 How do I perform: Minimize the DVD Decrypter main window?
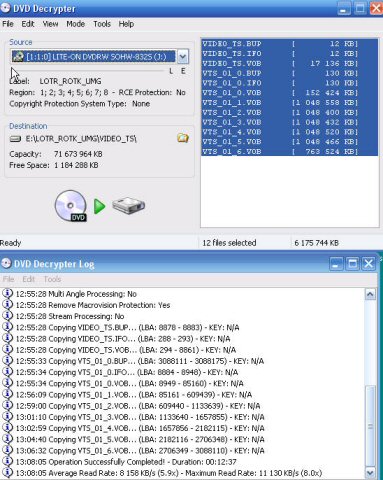[344, 8]
